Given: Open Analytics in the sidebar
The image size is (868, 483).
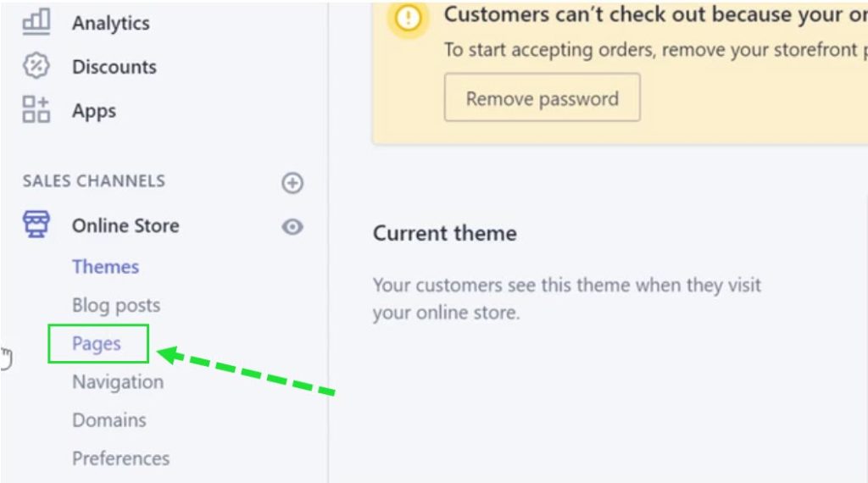Looking at the screenshot, I should (111, 23).
